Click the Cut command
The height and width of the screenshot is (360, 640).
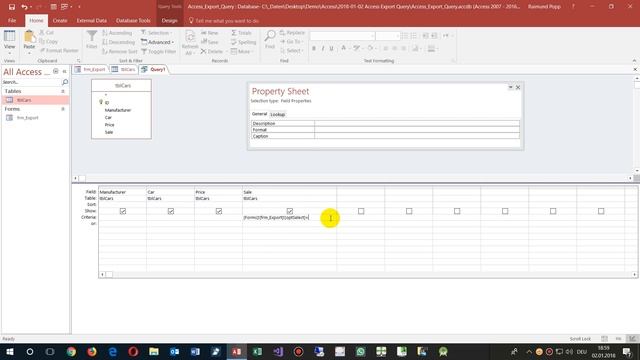[x=46, y=33]
